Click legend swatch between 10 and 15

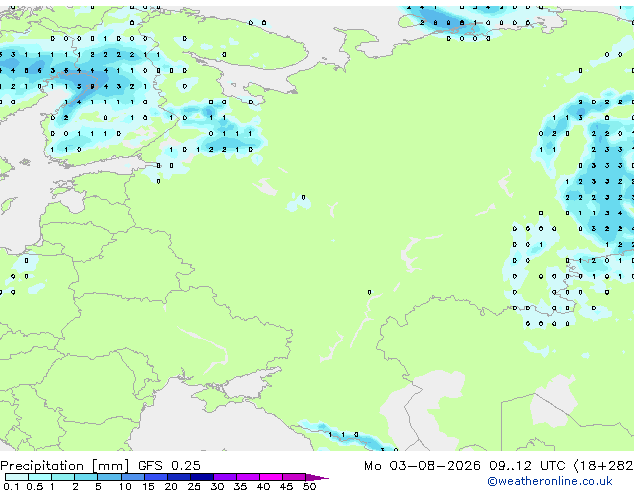132,477
